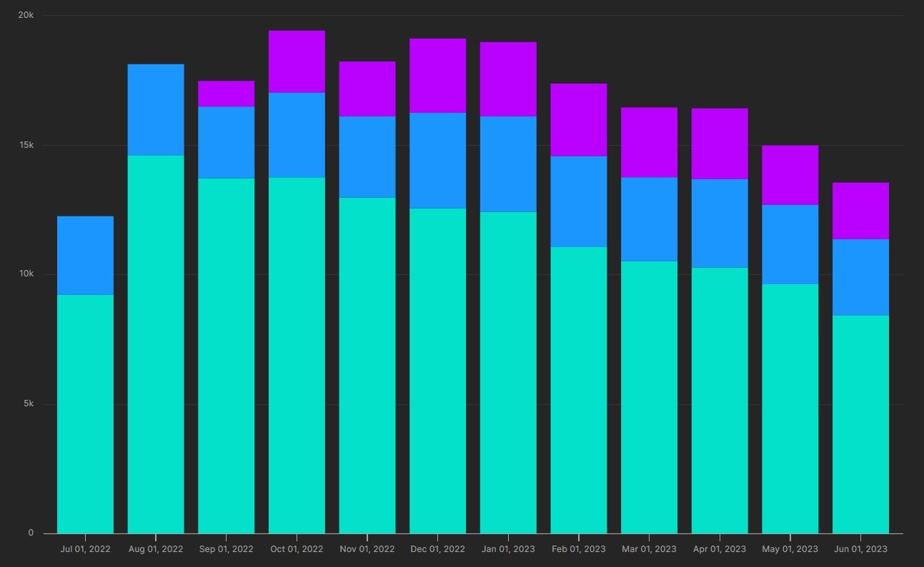Click the purple segment of the Dec 2022 bar

[x=437, y=76]
